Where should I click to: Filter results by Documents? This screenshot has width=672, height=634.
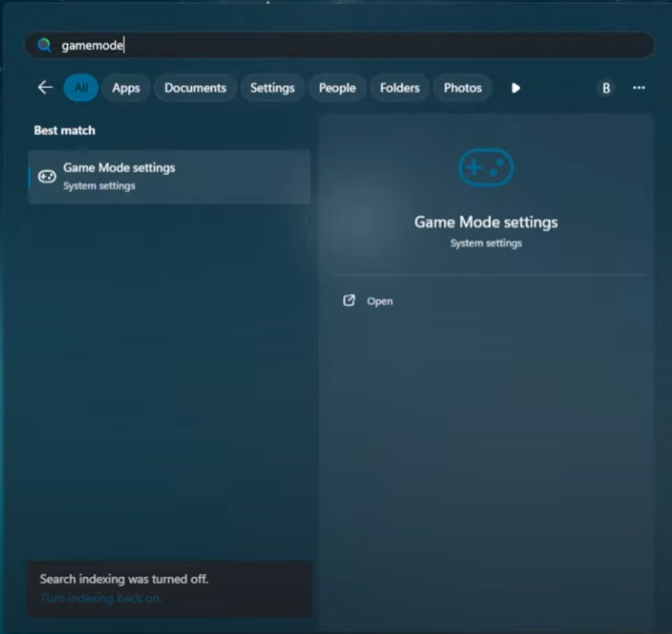(195, 88)
